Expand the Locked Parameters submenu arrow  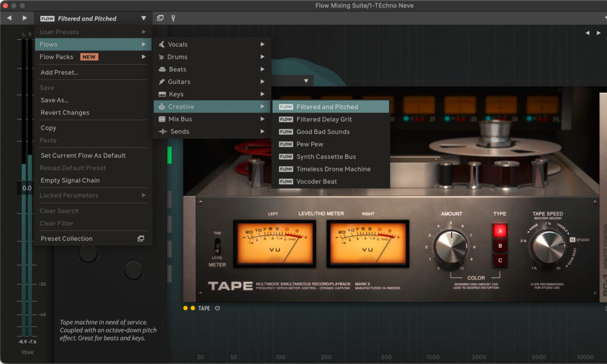tap(143, 195)
